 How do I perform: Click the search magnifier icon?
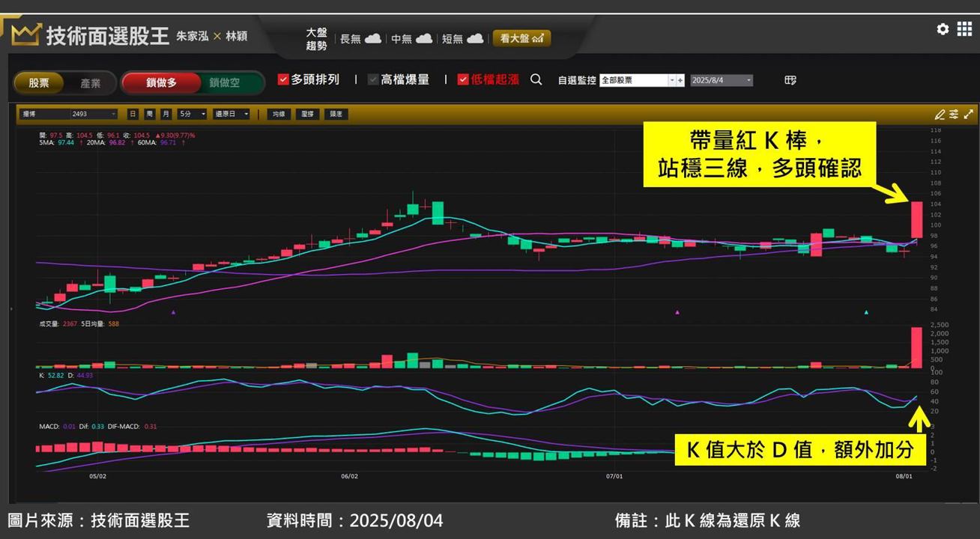pyautogui.click(x=536, y=79)
